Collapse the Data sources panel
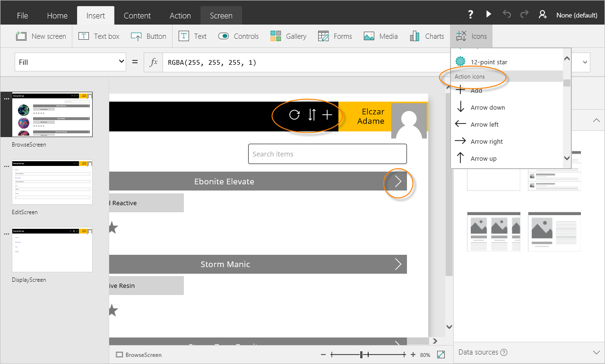Viewport: 605px width, 364px height. point(596,352)
